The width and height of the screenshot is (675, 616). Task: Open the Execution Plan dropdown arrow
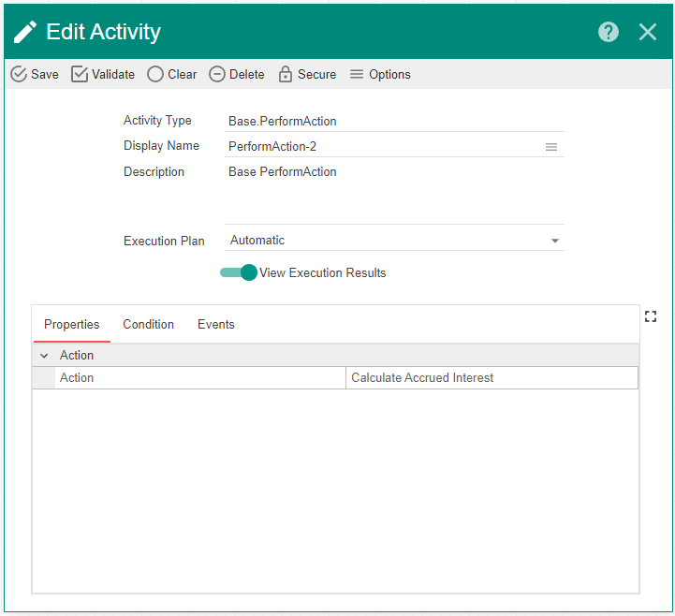[554, 241]
